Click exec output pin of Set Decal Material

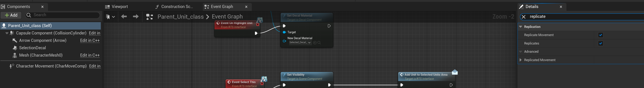click(329, 26)
